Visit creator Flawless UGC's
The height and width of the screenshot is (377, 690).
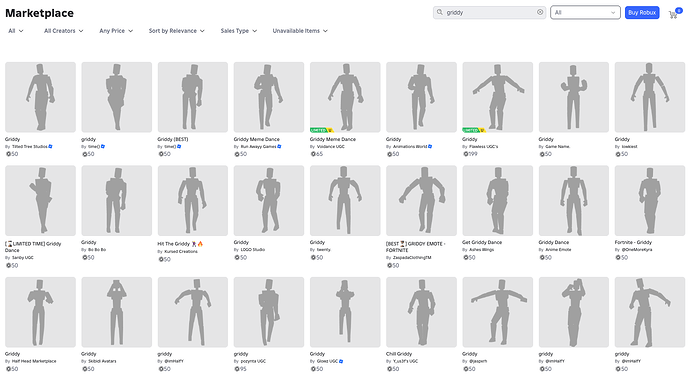484,146
